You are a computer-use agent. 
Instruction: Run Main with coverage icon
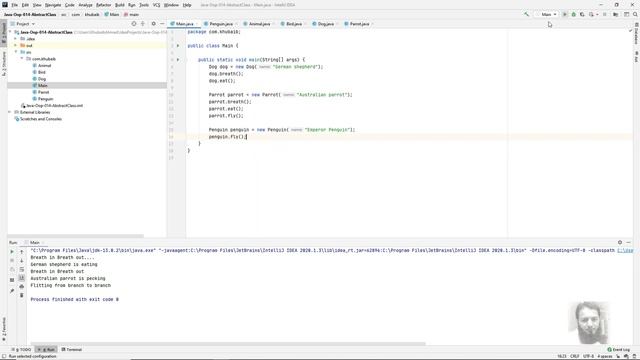pyautogui.click(x=582, y=14)
